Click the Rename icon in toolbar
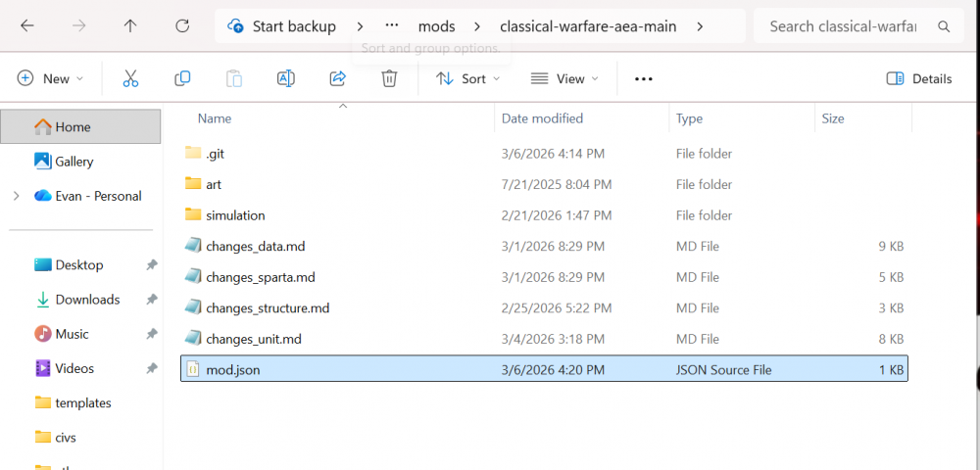This screenshot has width=980, height=470. 286,78
